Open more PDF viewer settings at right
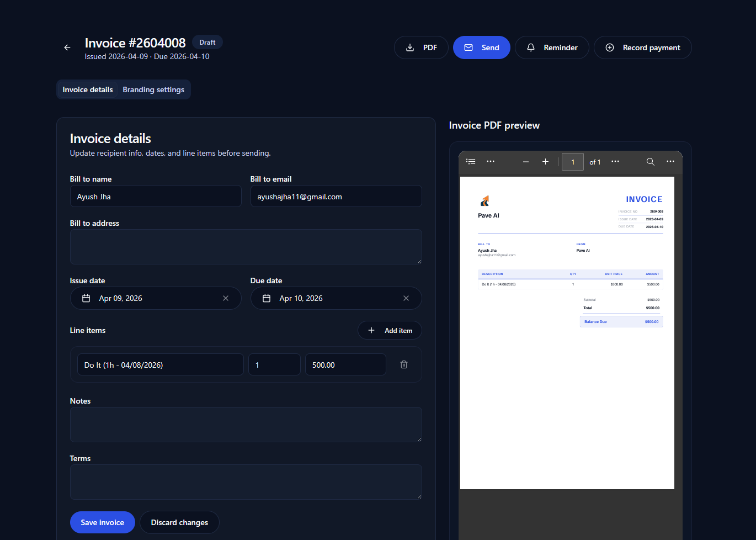Screen dimensions: 756x540 tap(670, 162)
